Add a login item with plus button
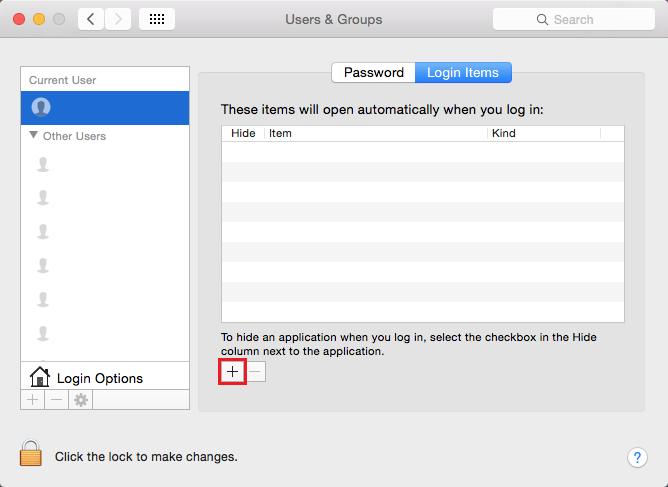The width and height of the screenshot is (668, 487). coord(233,372)
